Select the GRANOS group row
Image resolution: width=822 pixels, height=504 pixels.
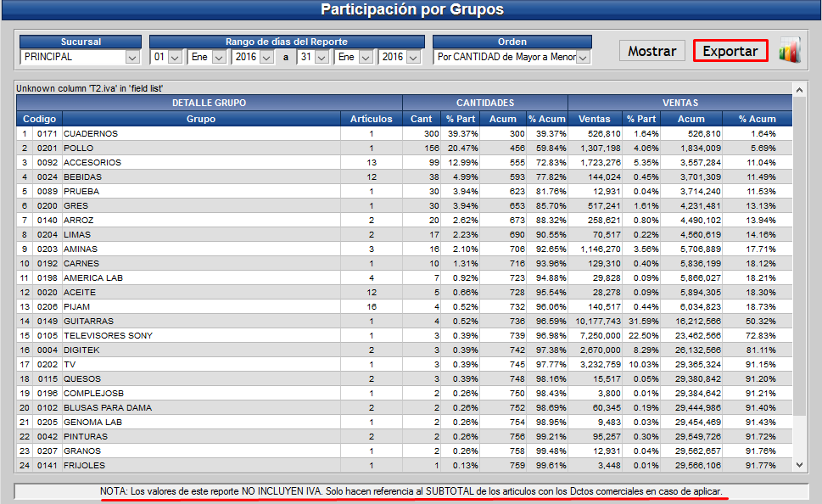(404, 451)
